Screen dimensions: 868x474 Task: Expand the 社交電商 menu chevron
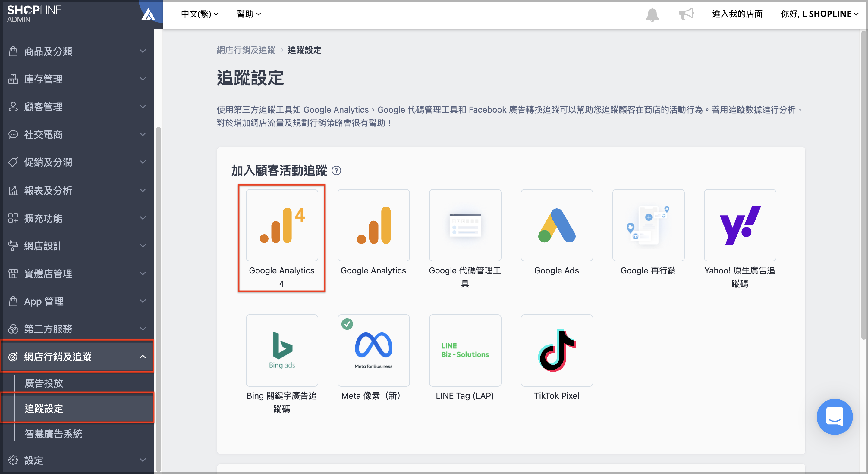[x=143, y=134]
